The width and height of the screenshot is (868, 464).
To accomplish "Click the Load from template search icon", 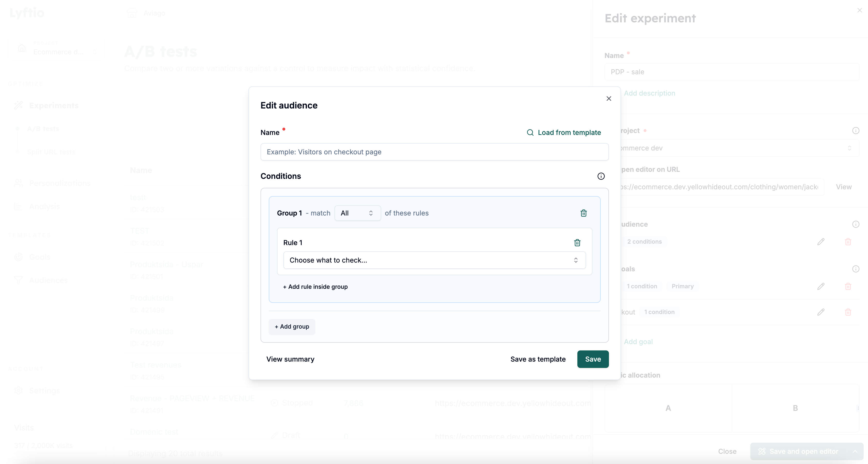I will click(x=530, y=133).
